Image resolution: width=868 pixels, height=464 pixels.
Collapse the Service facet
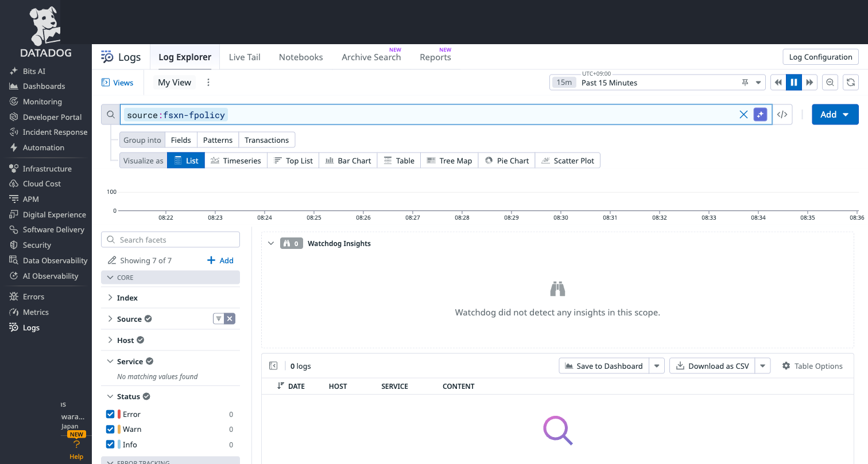click(x=110, y=361)
